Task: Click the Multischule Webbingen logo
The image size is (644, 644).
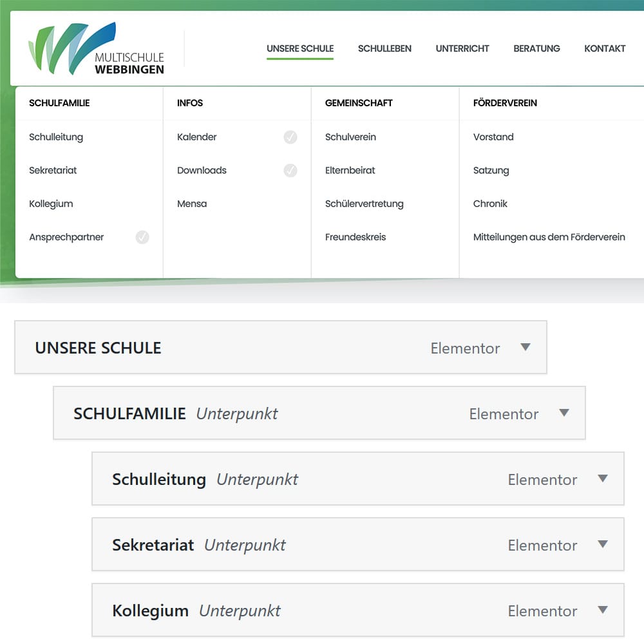Action: (97, 49)
